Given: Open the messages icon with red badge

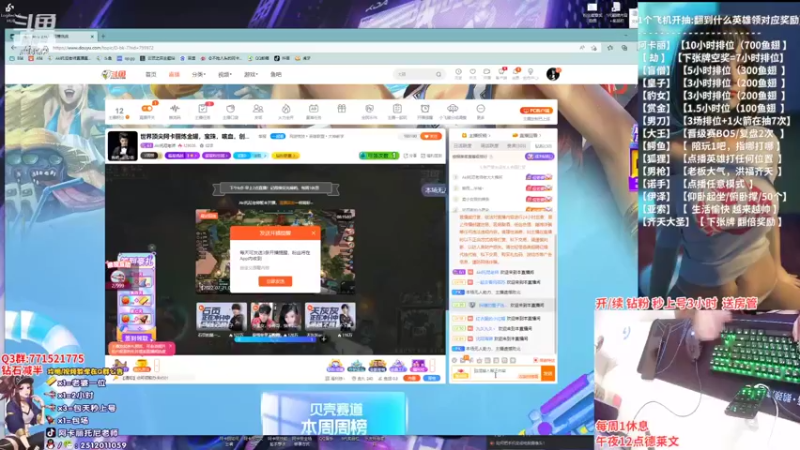Looking at the screenshot, I should point(502,73).
